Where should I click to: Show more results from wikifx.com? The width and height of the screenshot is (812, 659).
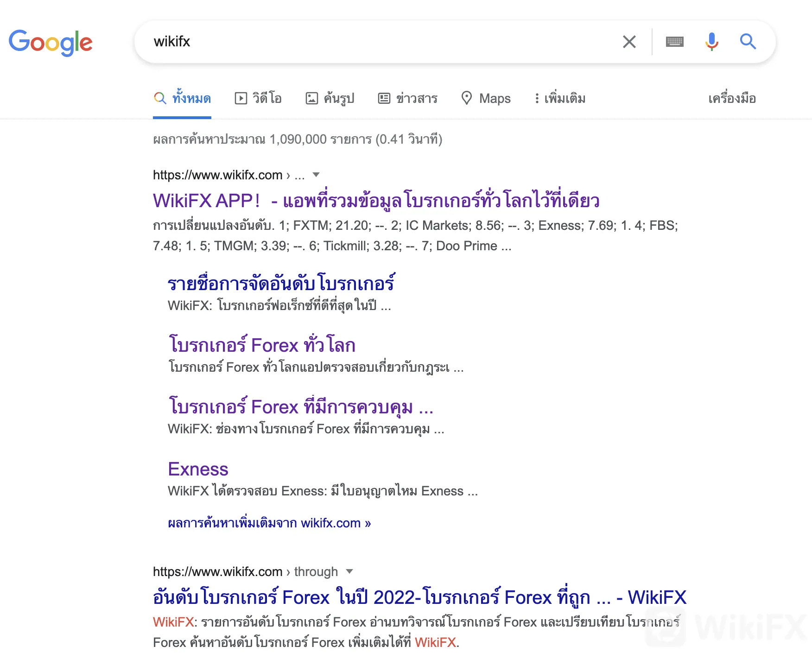click(x=269, y=523)
